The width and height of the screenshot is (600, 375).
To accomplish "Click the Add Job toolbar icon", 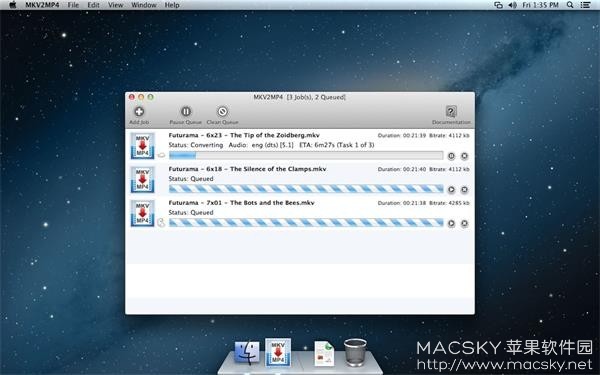I will 139,112.
